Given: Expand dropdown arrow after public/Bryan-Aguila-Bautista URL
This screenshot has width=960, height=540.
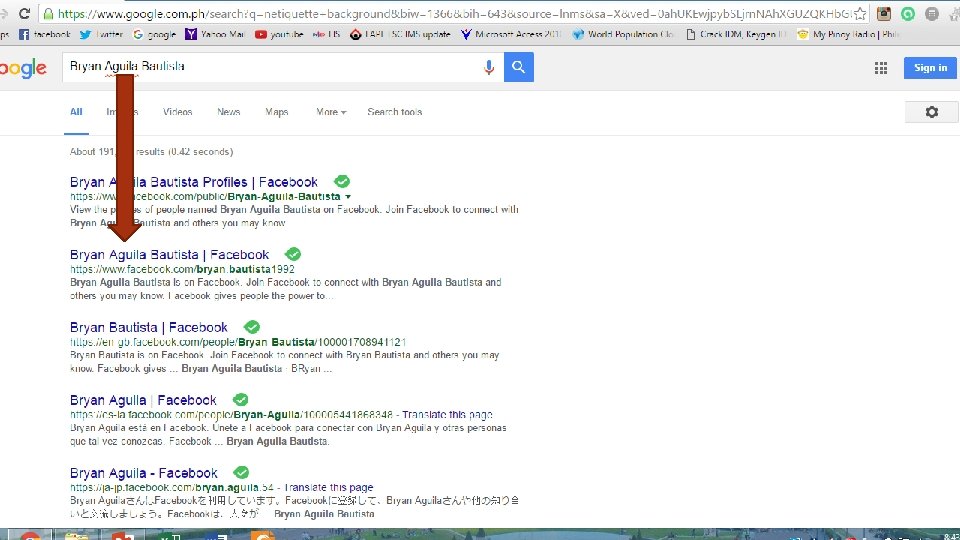Looking at the screenshot, I should pos(348,197).
